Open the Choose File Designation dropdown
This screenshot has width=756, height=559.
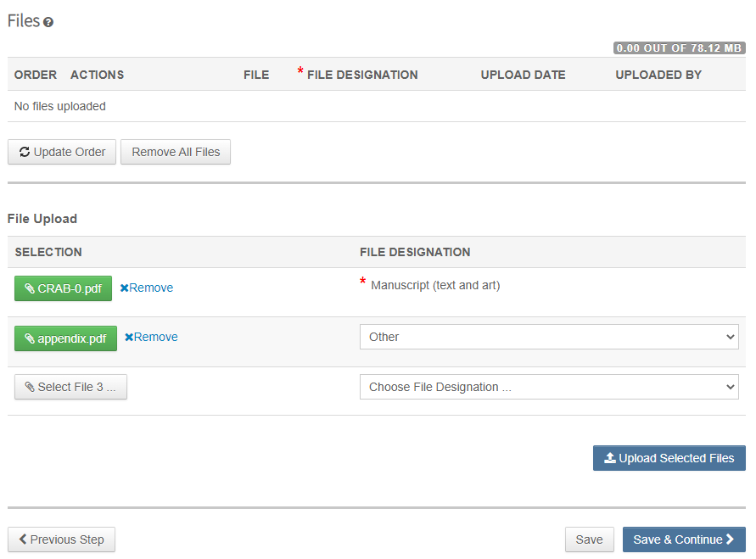coord(549,387)
